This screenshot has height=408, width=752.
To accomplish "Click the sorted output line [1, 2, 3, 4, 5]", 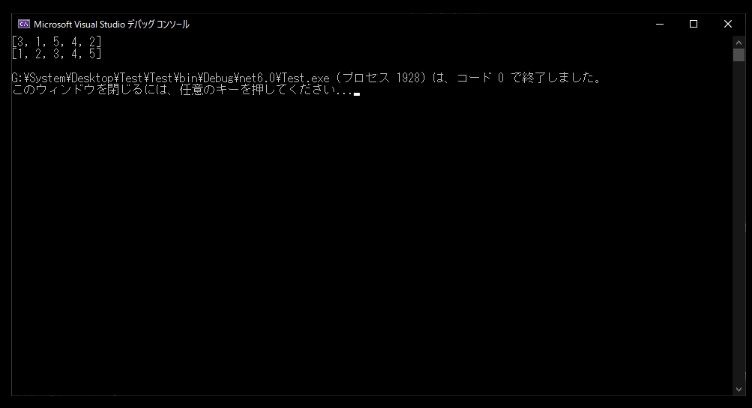I will [57, 53].
